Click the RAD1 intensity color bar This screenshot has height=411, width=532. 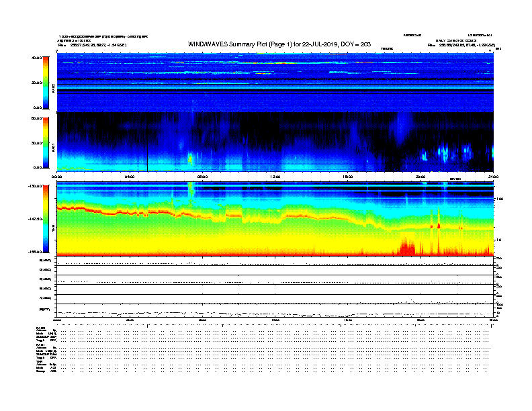pyautogui.click(x=46, y=143)
